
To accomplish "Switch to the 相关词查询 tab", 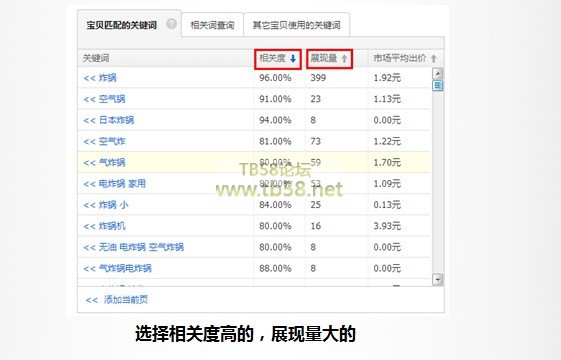I will coord(212,25).
